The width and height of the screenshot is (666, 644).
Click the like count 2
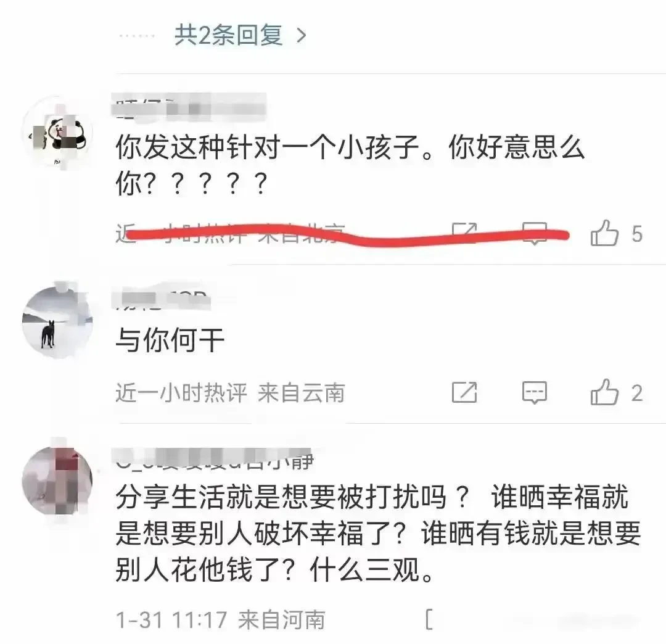tap(636, 392)
